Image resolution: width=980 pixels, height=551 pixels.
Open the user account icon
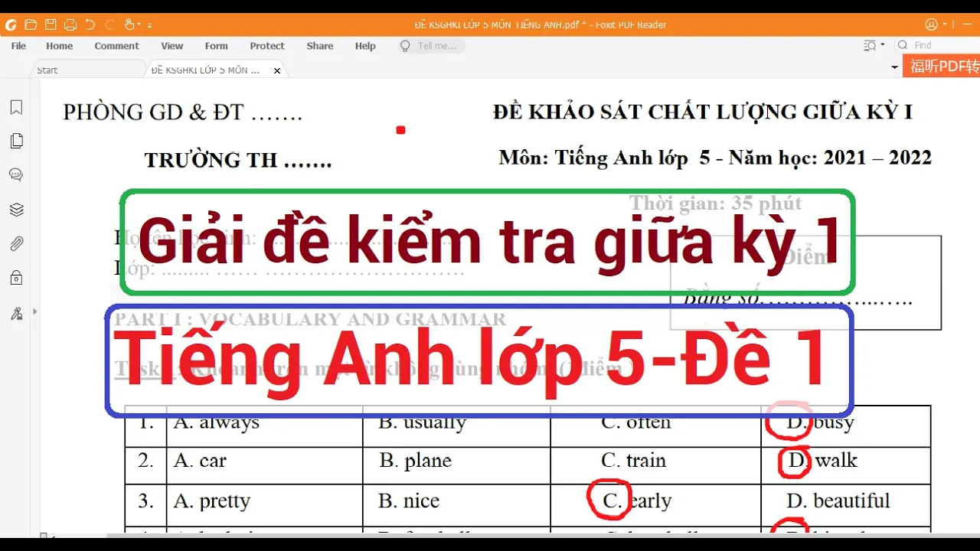click(931, 24)
